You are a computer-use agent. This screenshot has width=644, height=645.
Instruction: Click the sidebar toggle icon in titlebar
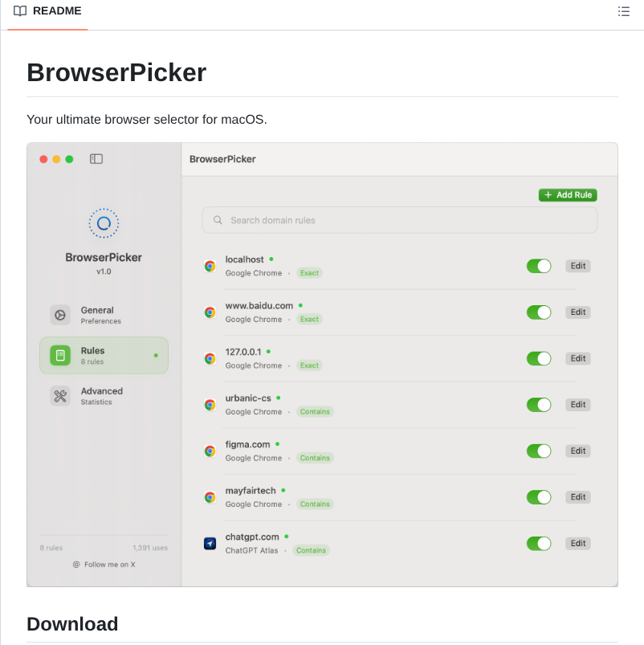click(x=96, y=158)
